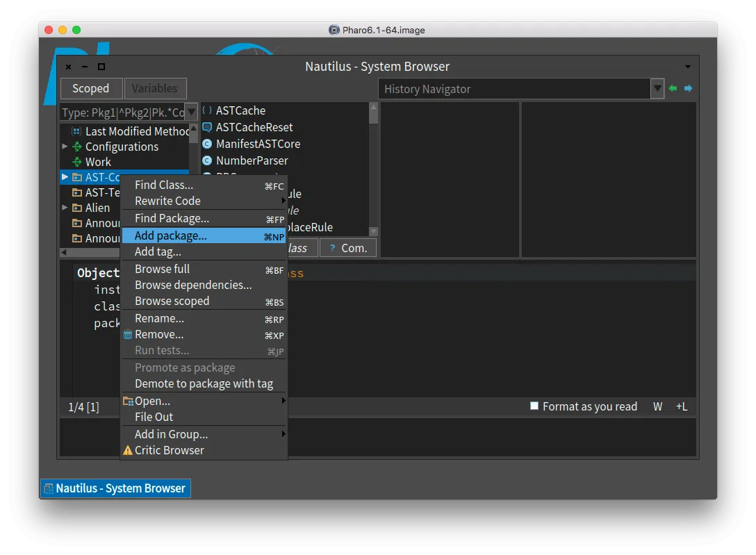Click the package list left scroll arrow
The image size is (756, 555).
coord(64,252)
